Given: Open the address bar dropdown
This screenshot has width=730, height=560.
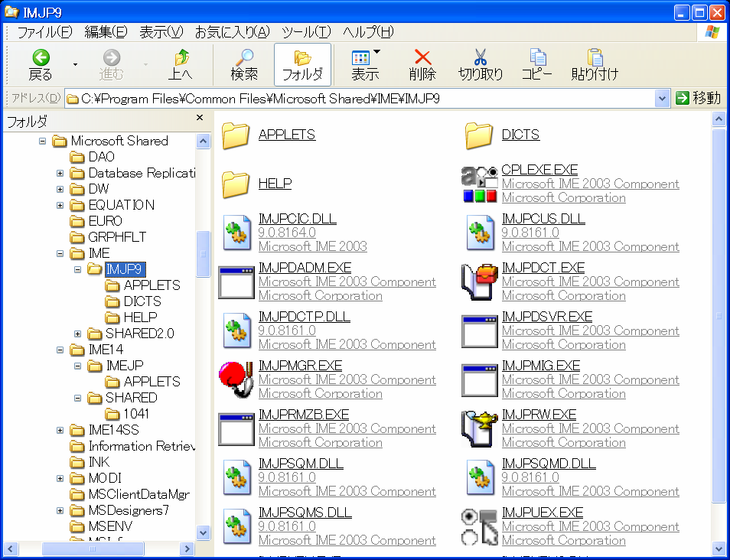Looking at the screenshot, I should 662,99.
